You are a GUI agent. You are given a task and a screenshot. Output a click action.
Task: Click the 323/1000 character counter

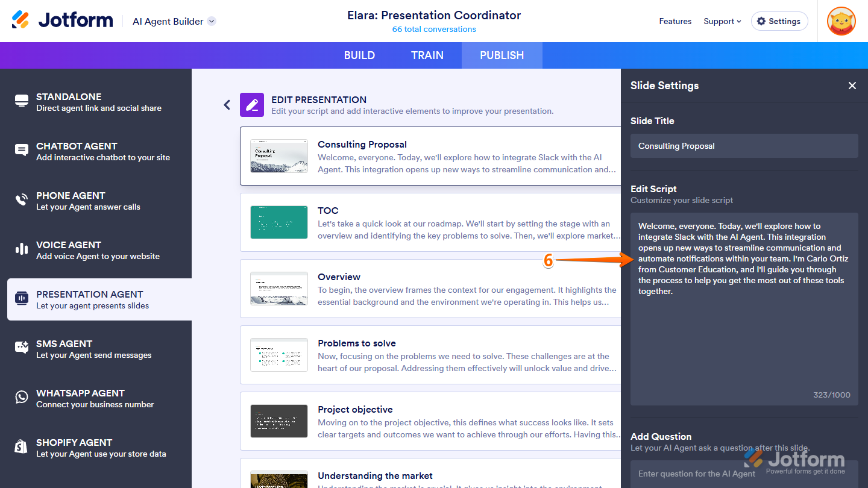pyautogui.click(x=832, y=395)
